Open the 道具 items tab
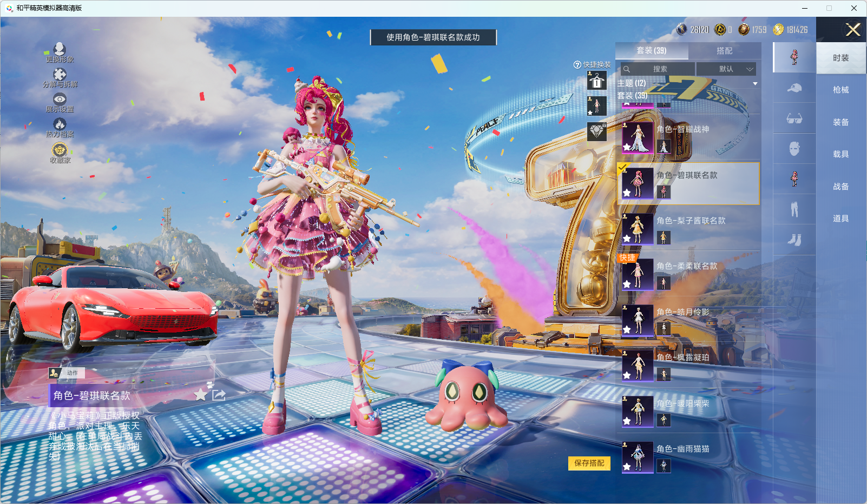The width and height of the screenshot is (867, 504). pos(841,218)
